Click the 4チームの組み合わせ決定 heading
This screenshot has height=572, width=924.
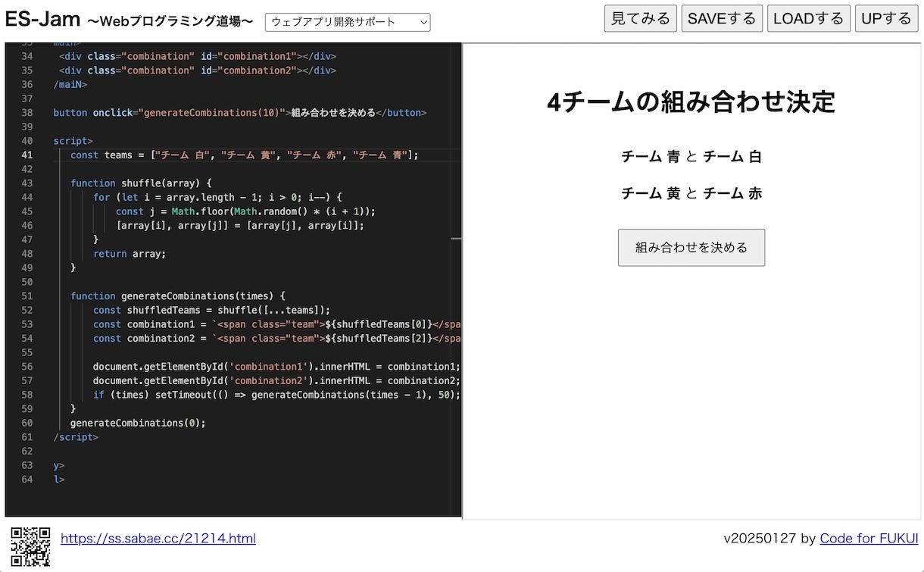691,102
